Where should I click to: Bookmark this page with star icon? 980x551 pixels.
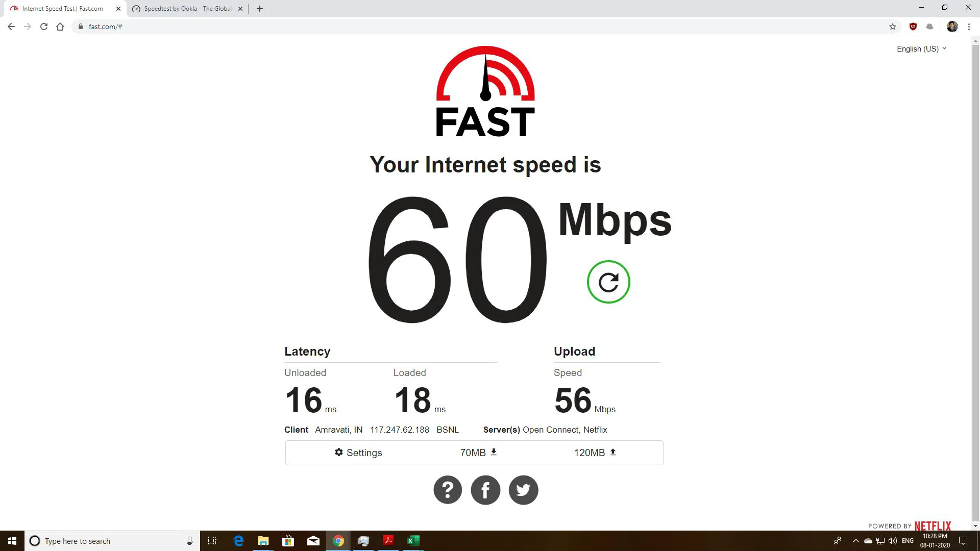pos(893,27)
